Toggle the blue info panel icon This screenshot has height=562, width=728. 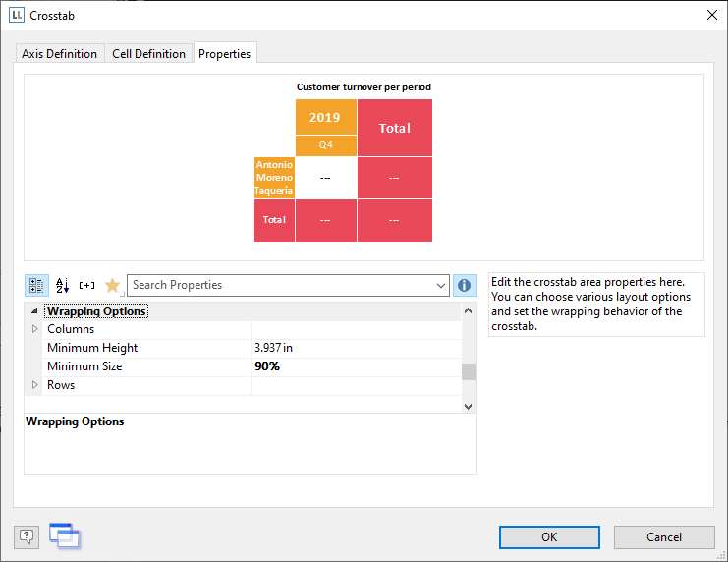click(465, 285)
